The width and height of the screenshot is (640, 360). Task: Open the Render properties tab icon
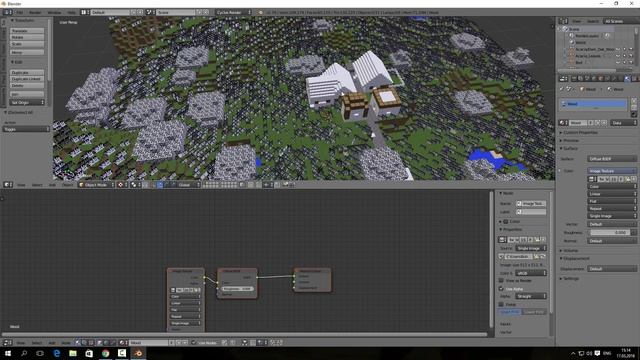573,78
